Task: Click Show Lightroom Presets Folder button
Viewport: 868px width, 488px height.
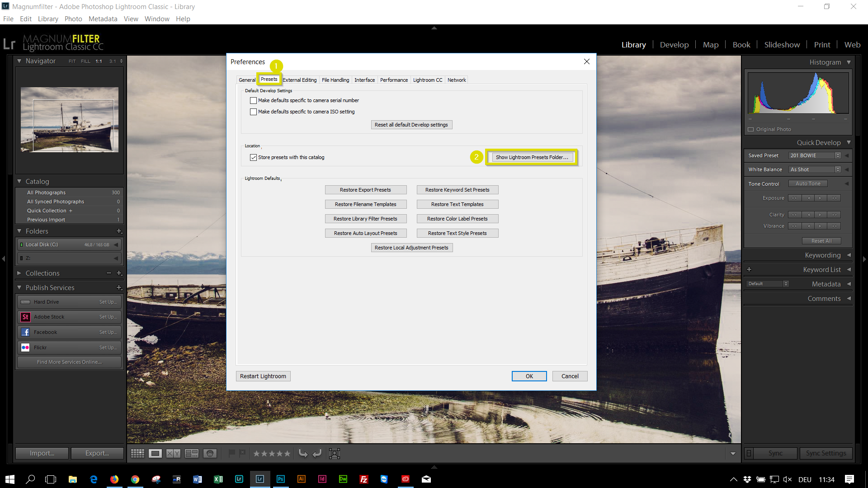Action: 532,157
